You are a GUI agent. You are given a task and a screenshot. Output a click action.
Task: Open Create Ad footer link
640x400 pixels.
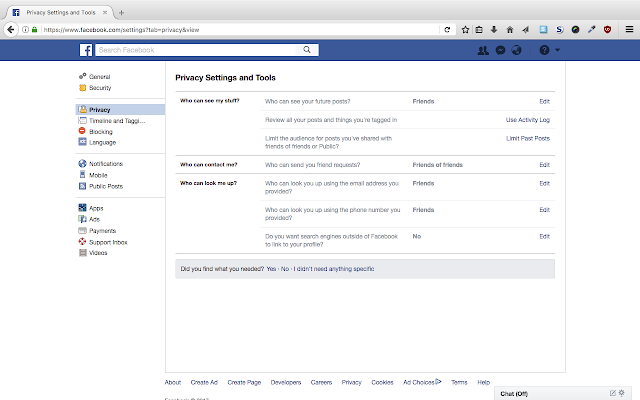(x=204, y=382)
